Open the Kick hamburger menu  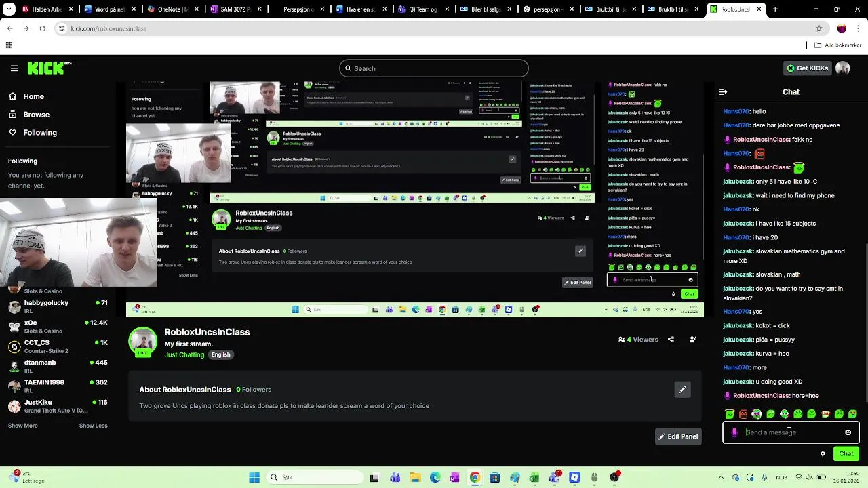click(14, 68)
